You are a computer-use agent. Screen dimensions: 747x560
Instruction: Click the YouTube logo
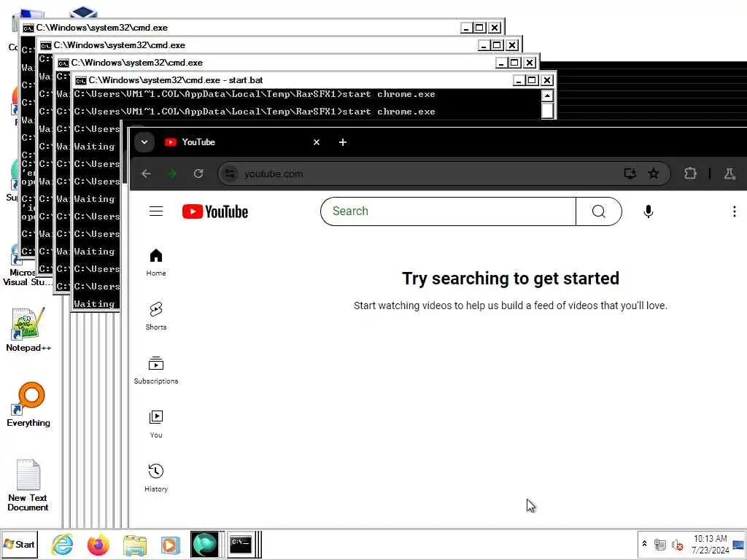[215, 211]
